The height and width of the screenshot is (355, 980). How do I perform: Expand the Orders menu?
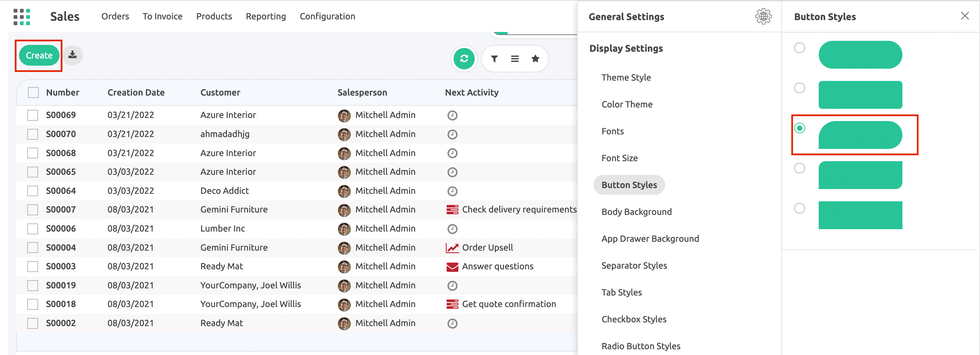click(115, 16)
